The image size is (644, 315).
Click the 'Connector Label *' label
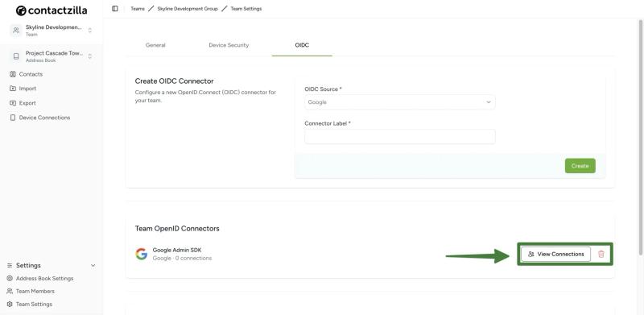click(328, 123)
